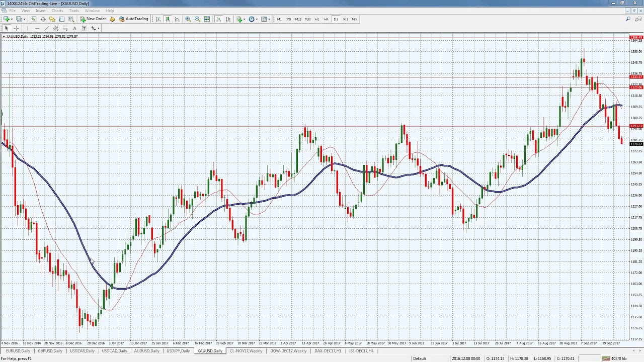This screenshot has width=644, height=362.
Task: Open the Help menu
Action: pyautogui.click(x=110, y=11)
